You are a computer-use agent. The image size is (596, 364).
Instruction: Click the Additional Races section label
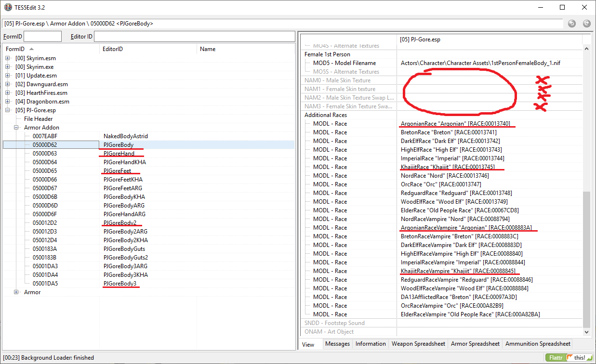[326, 115]
